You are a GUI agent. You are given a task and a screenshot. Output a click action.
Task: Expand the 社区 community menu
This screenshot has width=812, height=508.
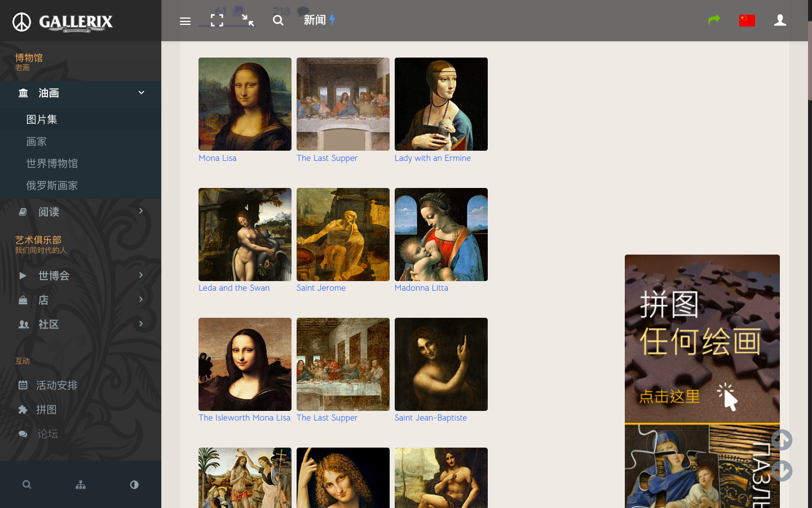click(x=81, y=324)
